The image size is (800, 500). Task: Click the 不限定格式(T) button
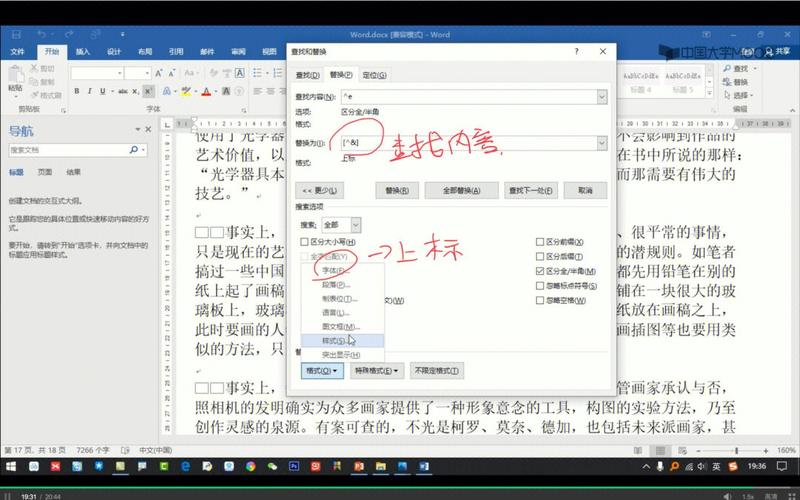436,371
